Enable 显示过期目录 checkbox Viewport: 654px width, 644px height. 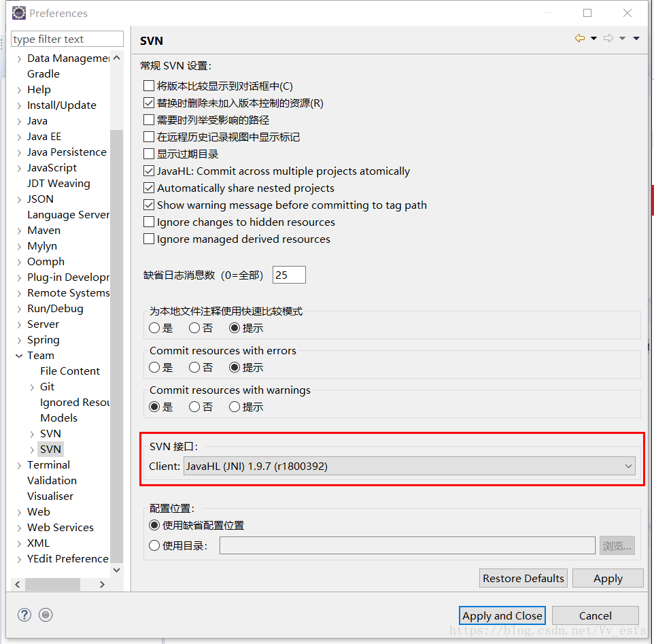(x=149, y=154)
